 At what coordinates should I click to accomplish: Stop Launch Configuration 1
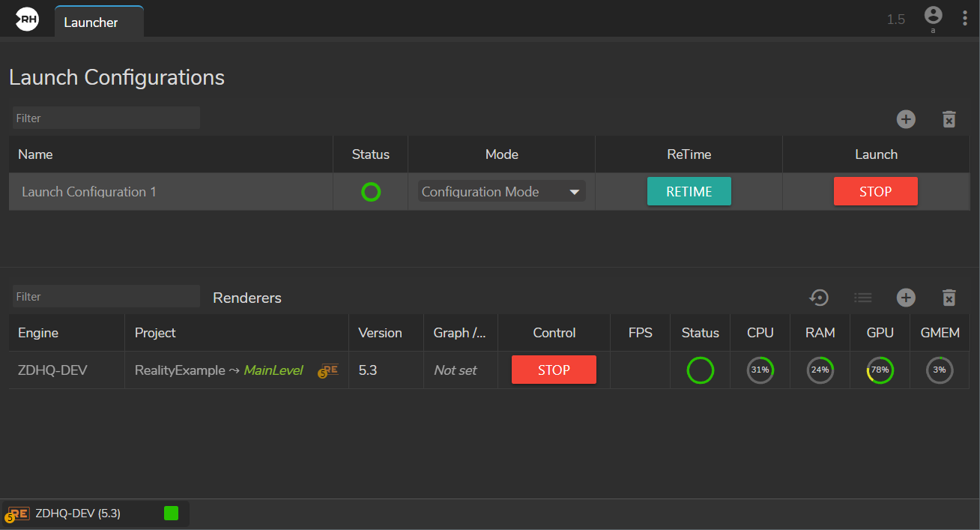pyautogui.click(x=875, y=191)
